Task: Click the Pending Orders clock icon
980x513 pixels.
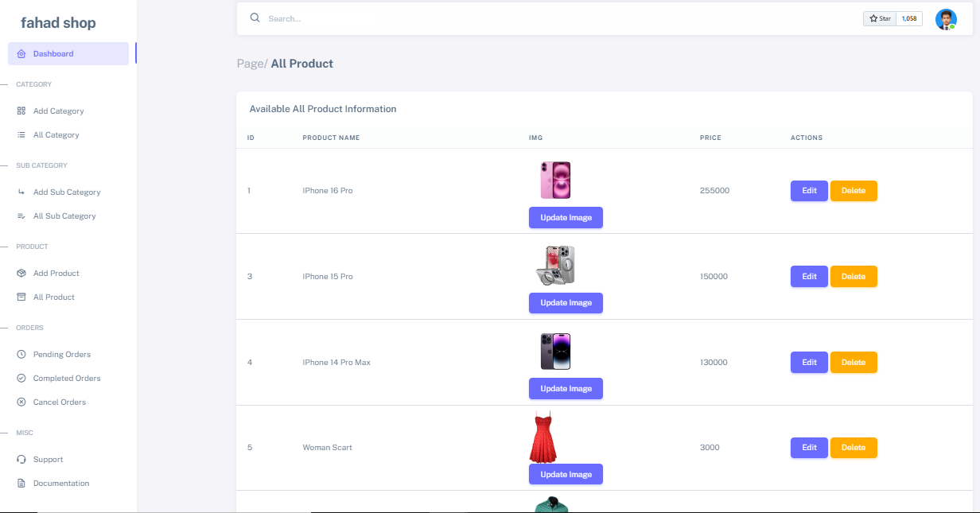Action: point(21,355)
